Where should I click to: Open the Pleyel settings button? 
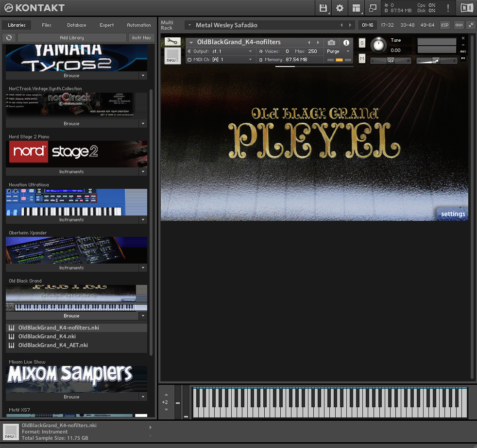[453, 214]
